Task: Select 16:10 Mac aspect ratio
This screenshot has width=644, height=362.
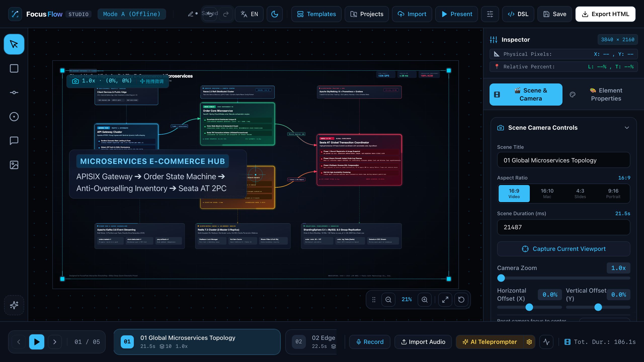Action: (x=547, y=194)
